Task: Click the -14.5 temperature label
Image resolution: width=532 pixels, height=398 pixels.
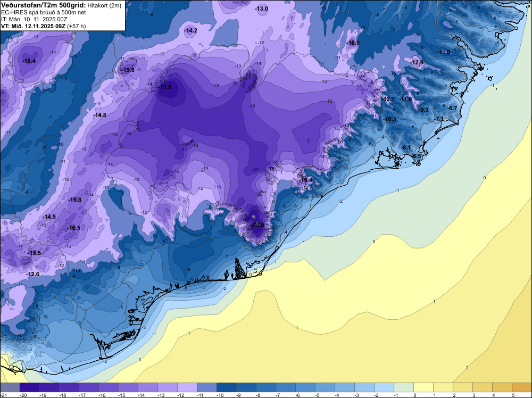Action: coord(49,217)
